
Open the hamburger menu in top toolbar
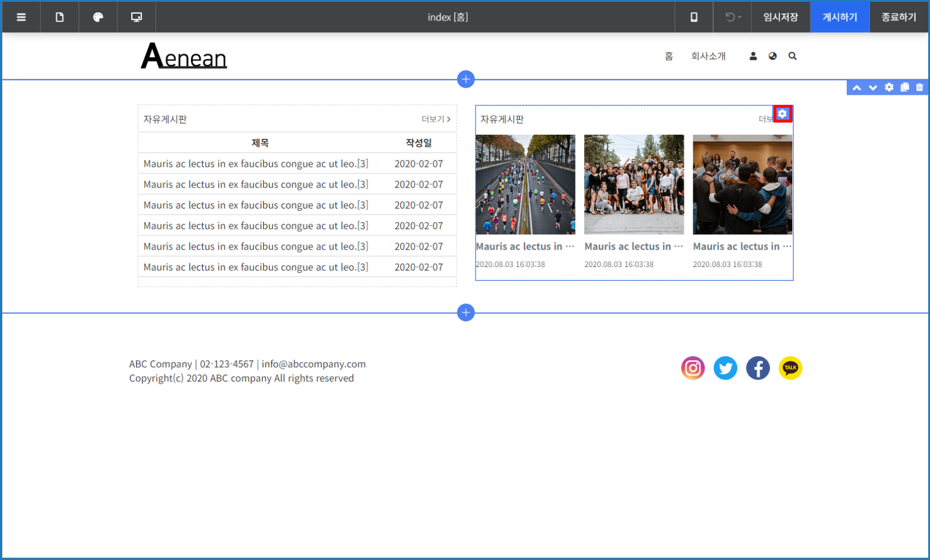pyautogui.click(x=21, y=17)
